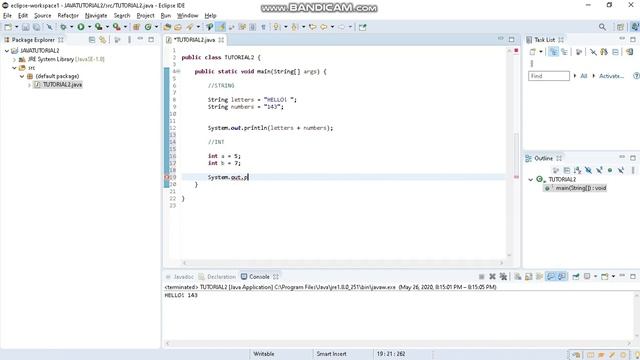The height and width of the screenshot is (360, 640).
Task: Toggle Mark Occurrences highlighter button
Action: [x=221, y=27]
